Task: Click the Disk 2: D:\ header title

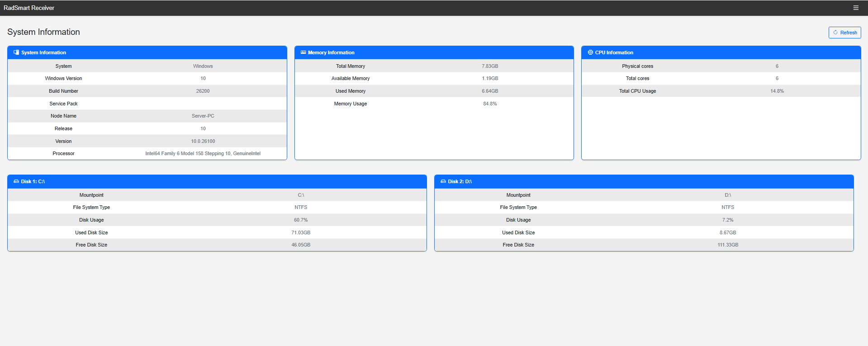Action: point(460,181)
